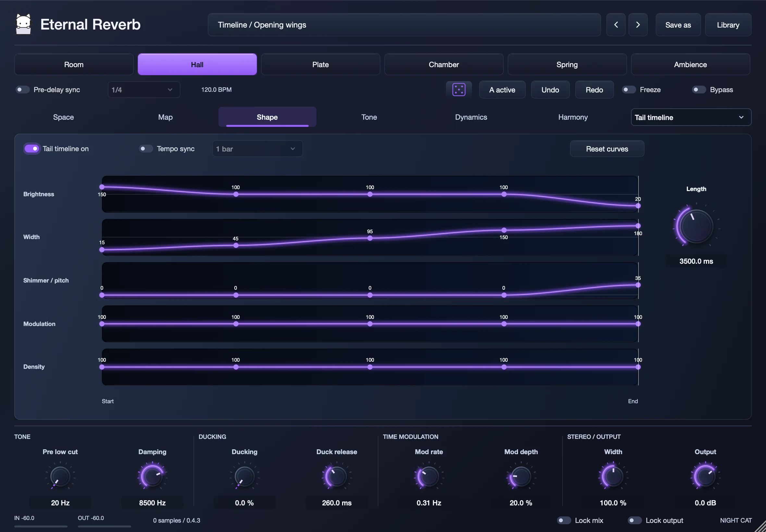Screen dimensions: 766x532
Task: Click the Damping knob
Action: point(153,477)
